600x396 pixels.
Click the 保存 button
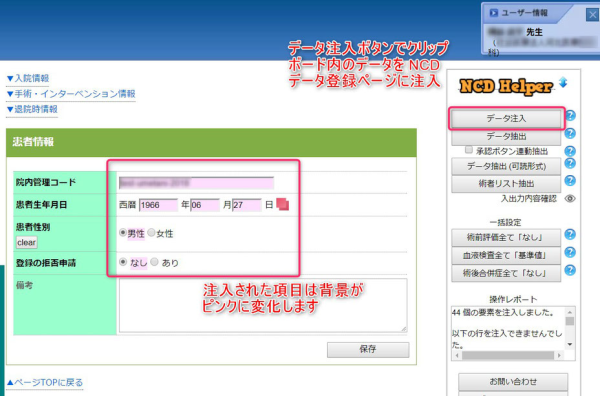click(368, 349)
